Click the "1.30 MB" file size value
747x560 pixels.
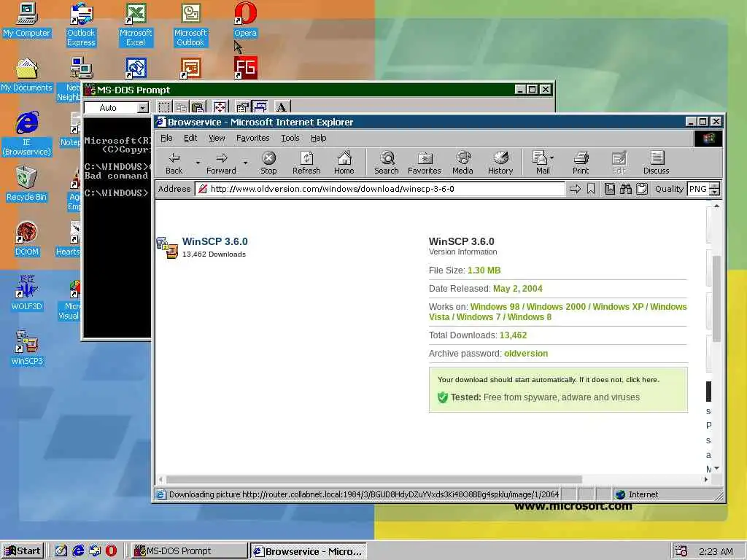pos(484,271)
